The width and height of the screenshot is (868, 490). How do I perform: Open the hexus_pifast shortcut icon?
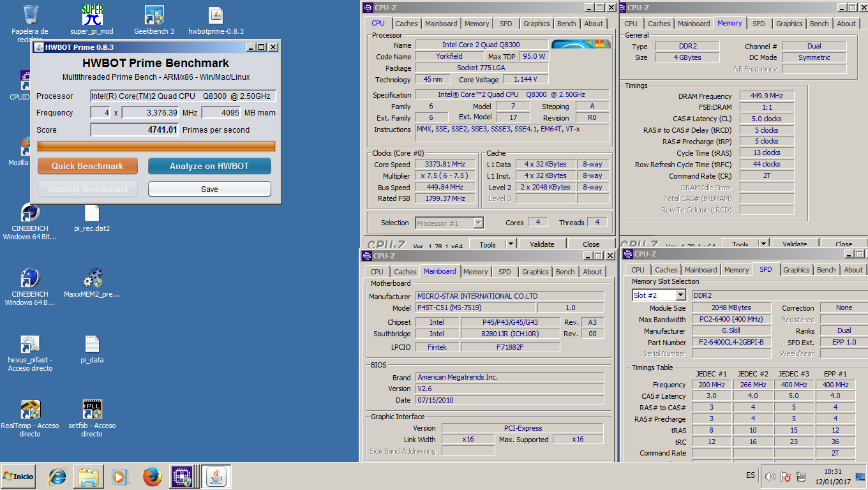point(30,345)
